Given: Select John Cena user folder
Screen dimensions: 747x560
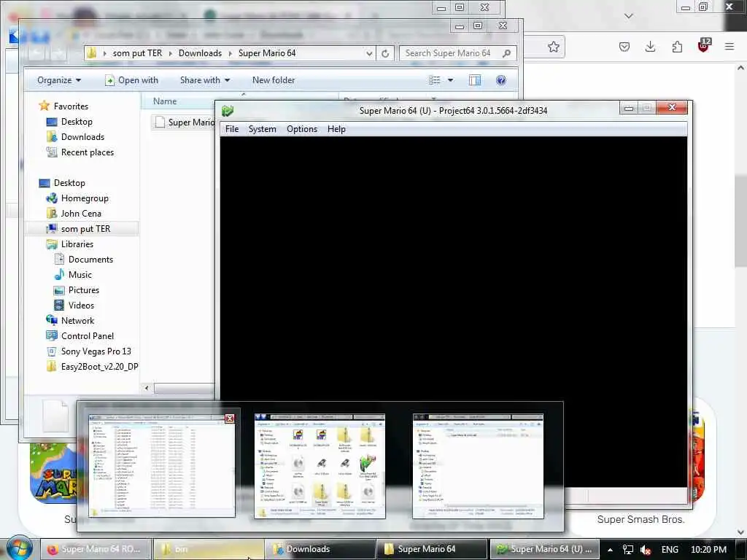Looking at the screenshot, I should (80, 214).
